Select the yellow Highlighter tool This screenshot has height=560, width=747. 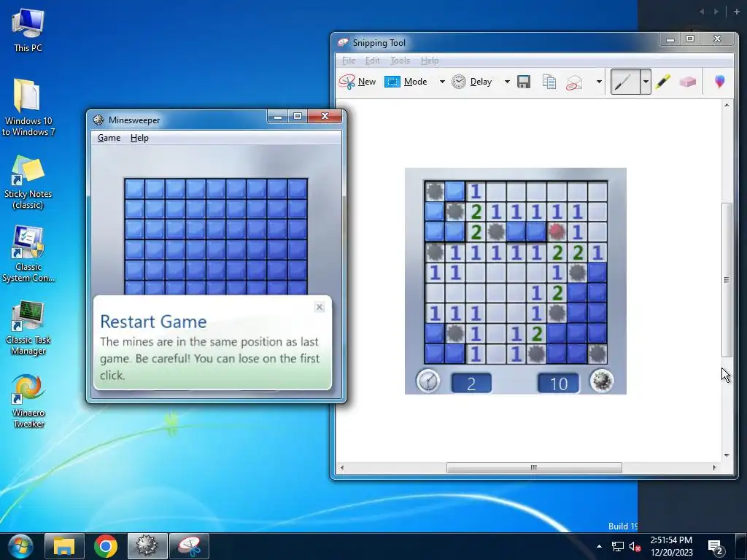pos(662,82)
